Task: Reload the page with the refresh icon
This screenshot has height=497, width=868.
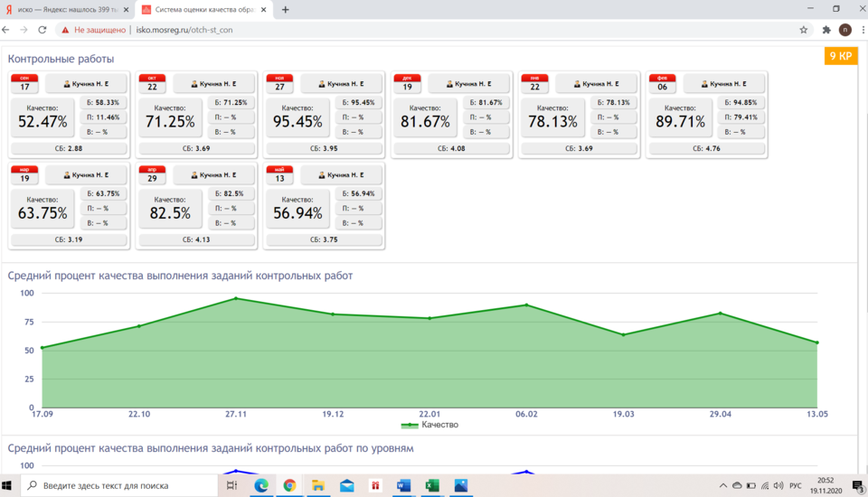Action: point(42,30)
